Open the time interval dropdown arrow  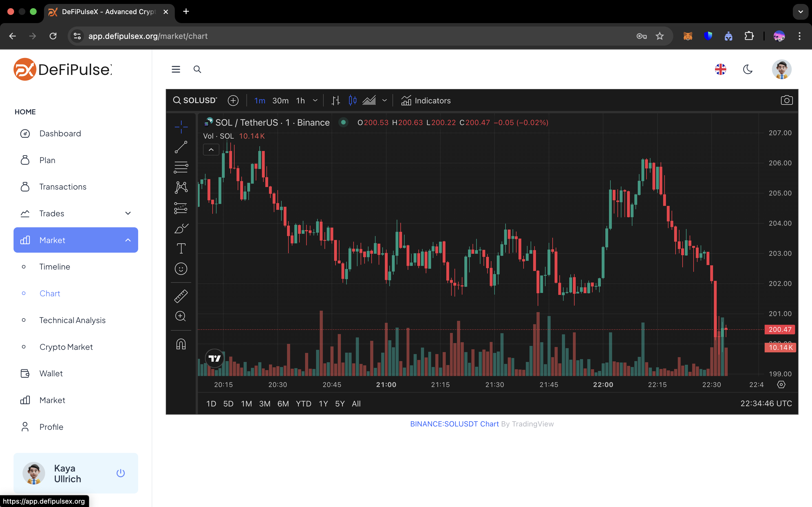315,100
